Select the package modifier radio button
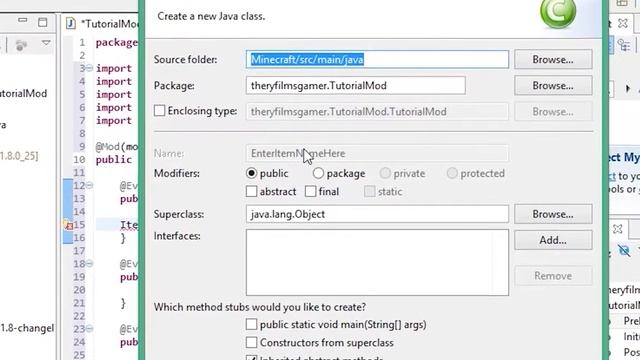Screen dimensions: 640x360 pyautogui.click(x=318, y=173)
